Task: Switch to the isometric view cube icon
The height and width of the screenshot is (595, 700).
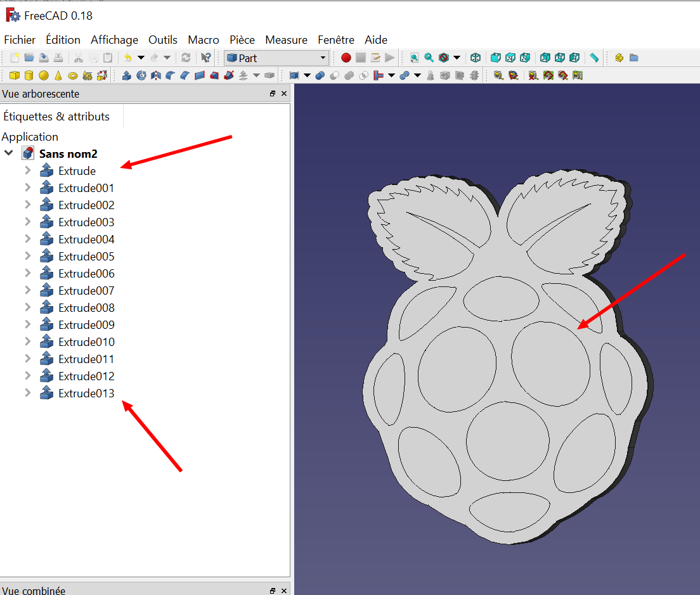Action: tap(476, 58)
